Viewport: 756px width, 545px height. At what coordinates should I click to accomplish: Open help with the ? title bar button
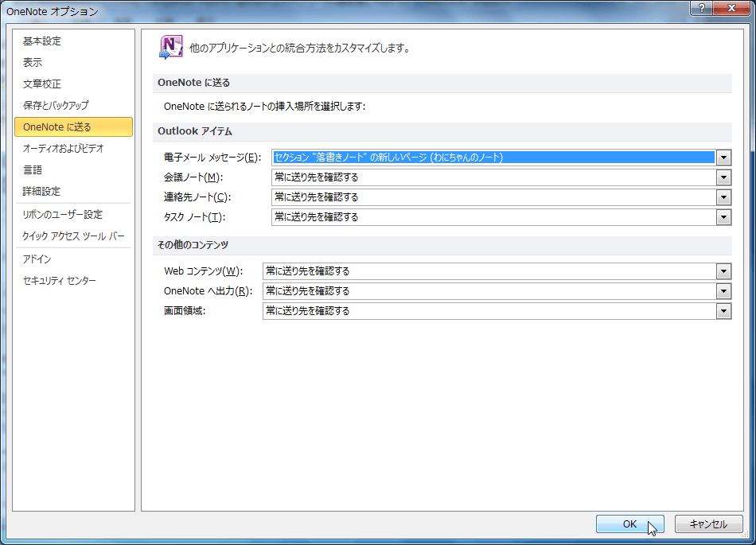coord(702,8)
